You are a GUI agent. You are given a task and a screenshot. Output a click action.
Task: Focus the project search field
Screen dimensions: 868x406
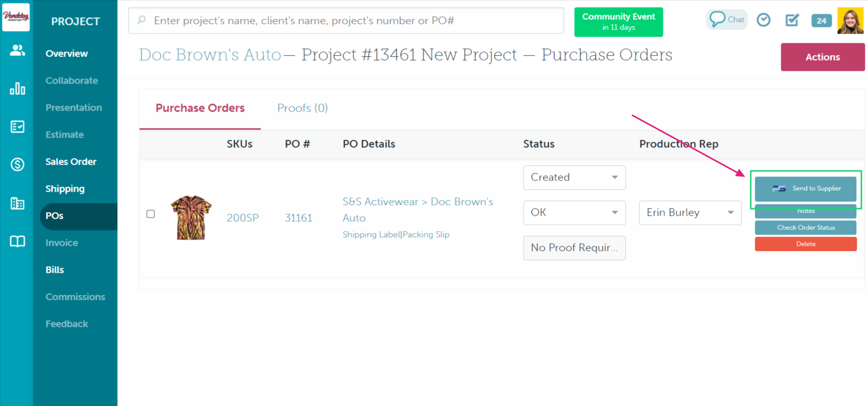click(346, 20)
